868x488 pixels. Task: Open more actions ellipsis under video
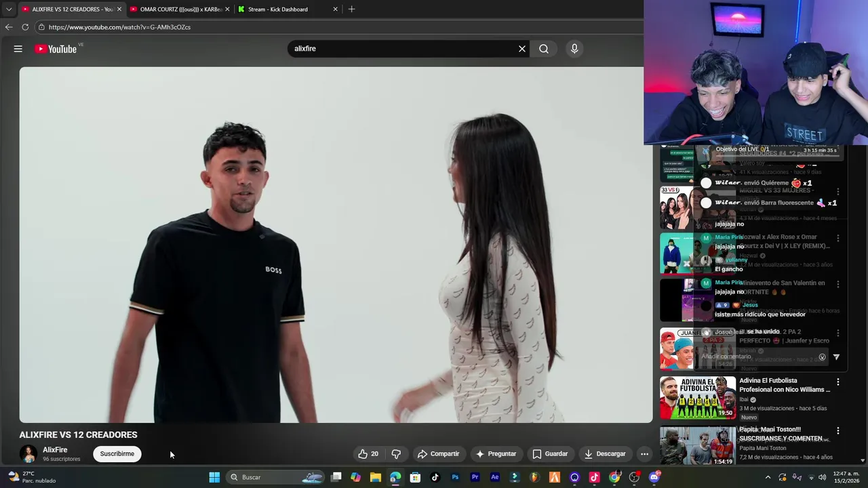click(x=645, y=454)
